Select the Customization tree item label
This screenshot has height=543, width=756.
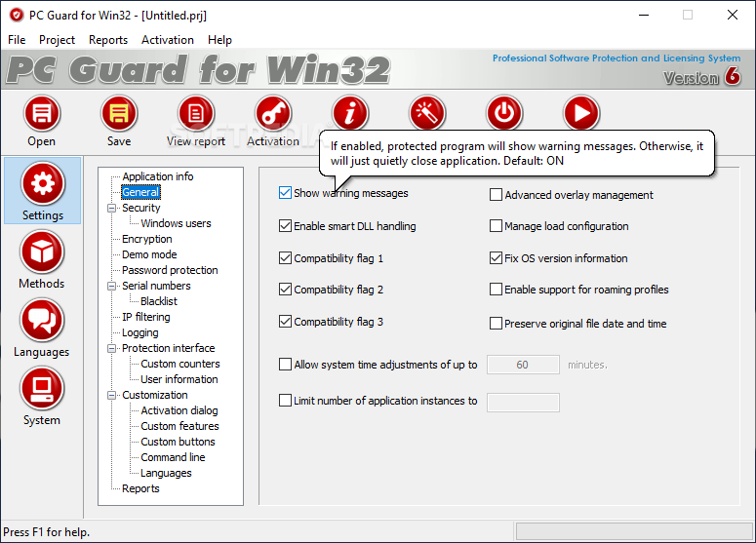click(155, 395)
